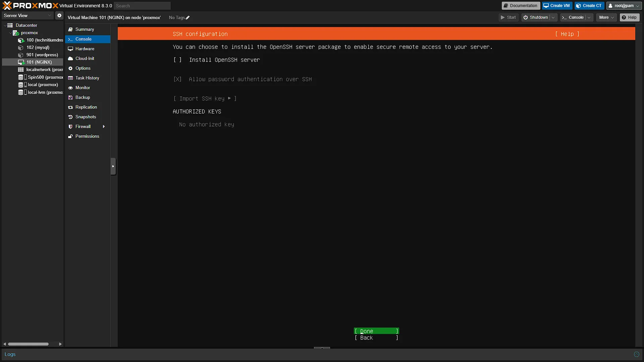
Task: Select container 102 mysql icon
Action: click(x=21, y=48)
